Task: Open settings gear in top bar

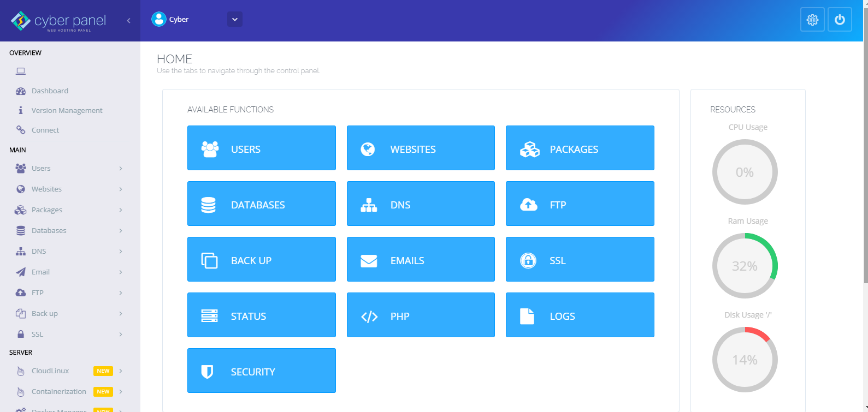Action: [x=812, y=20]
